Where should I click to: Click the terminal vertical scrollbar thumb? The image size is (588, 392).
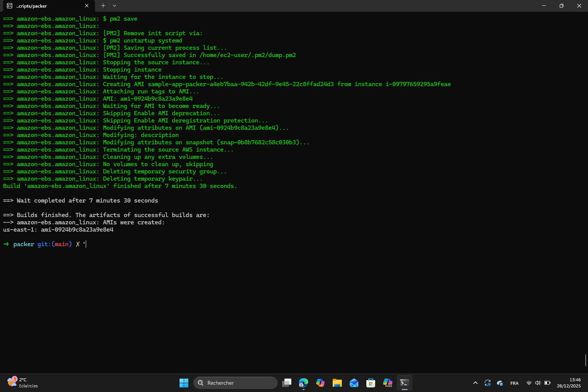pos(586,360)
